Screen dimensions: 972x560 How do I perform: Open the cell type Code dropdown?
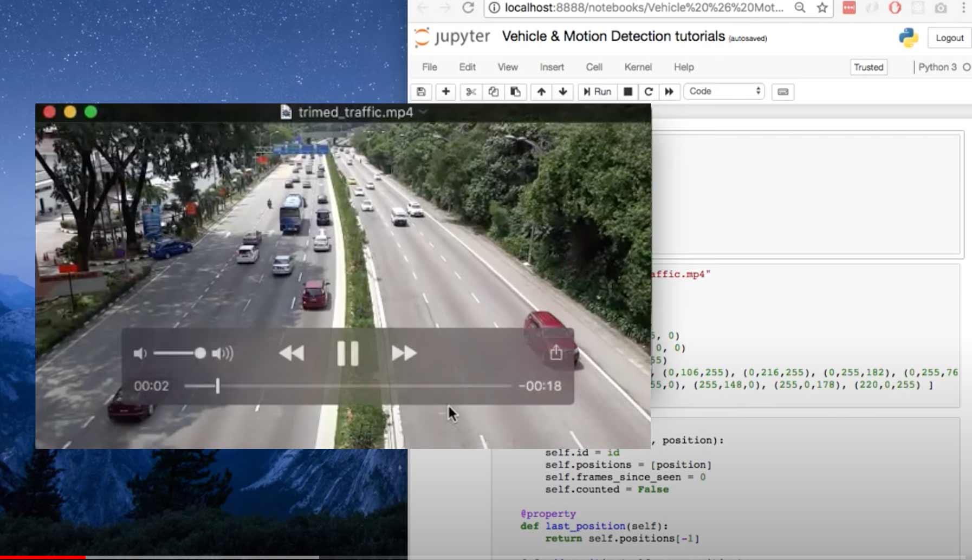coord(724,91)
